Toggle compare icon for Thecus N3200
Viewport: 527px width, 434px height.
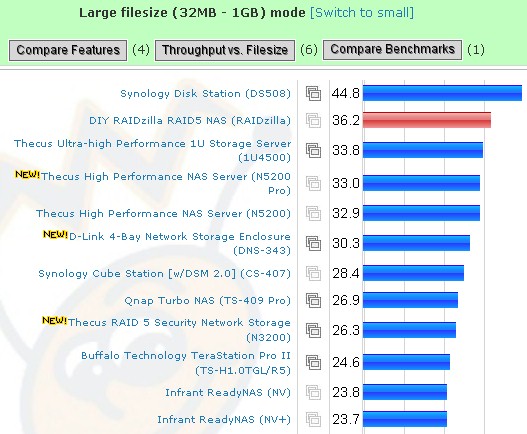click(313, 330)
